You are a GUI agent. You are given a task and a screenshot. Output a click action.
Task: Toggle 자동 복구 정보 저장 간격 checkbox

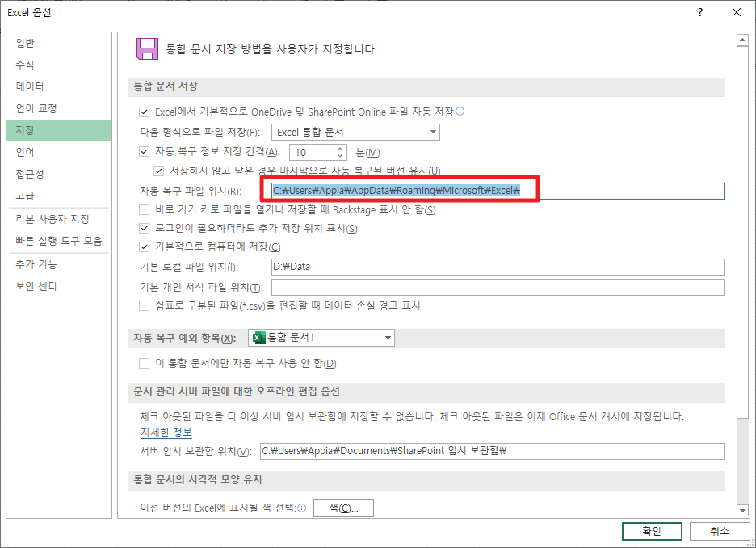[144, 151]
